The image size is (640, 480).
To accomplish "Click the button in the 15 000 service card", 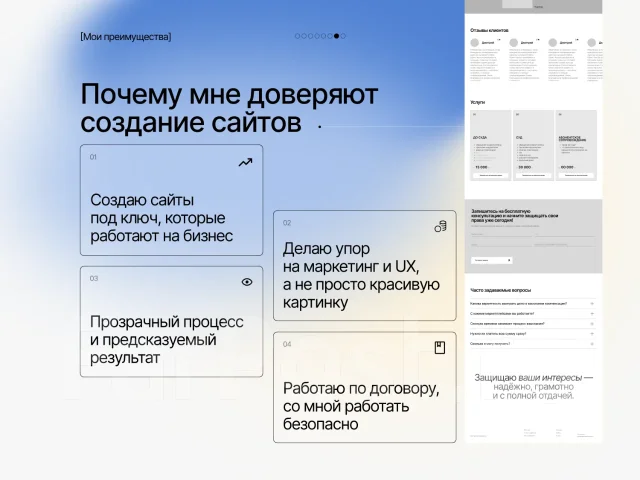I will (491, 175).
